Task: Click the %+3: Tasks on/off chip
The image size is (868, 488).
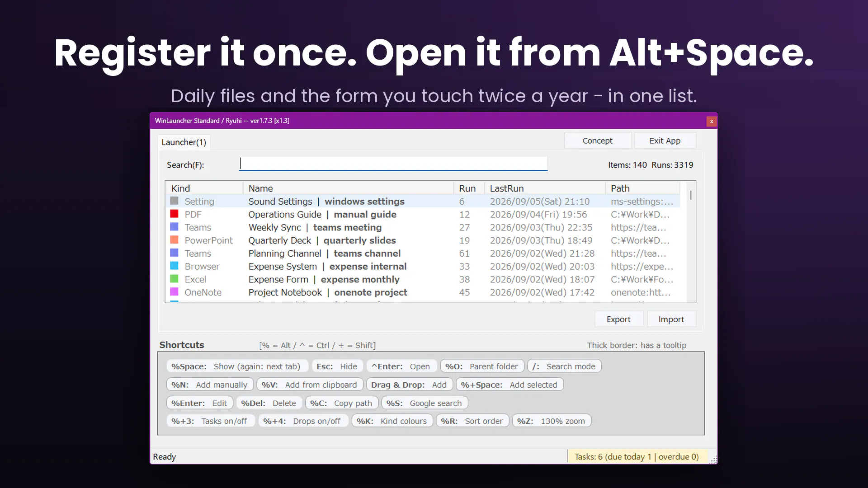Action: [210, 421]
